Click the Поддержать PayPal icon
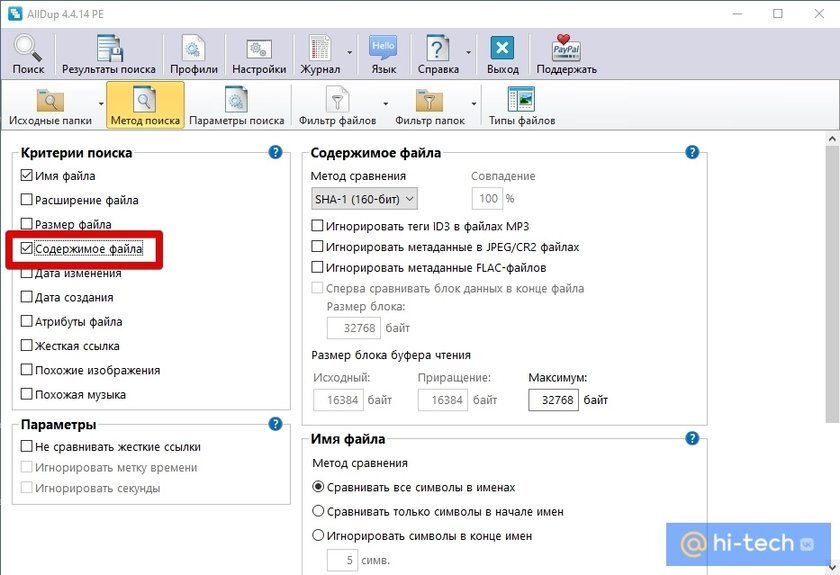Viewport: 840px width, 575px height. [566, 55]
